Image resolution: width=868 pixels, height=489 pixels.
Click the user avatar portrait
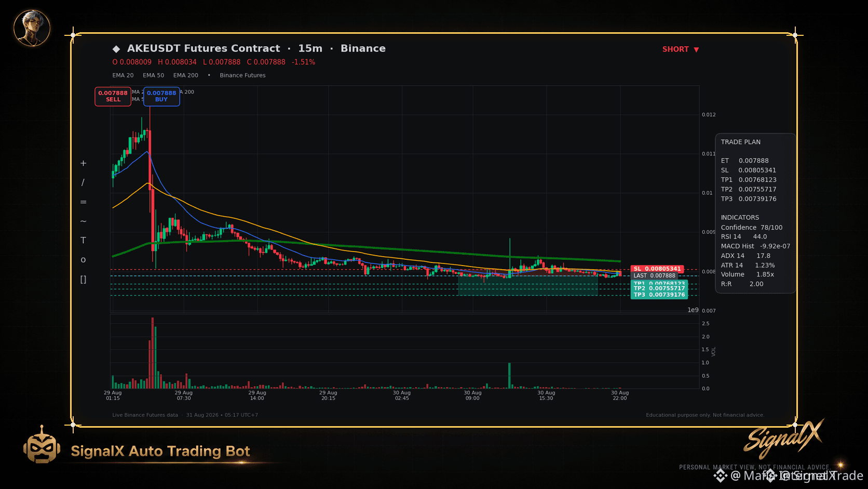32,28
